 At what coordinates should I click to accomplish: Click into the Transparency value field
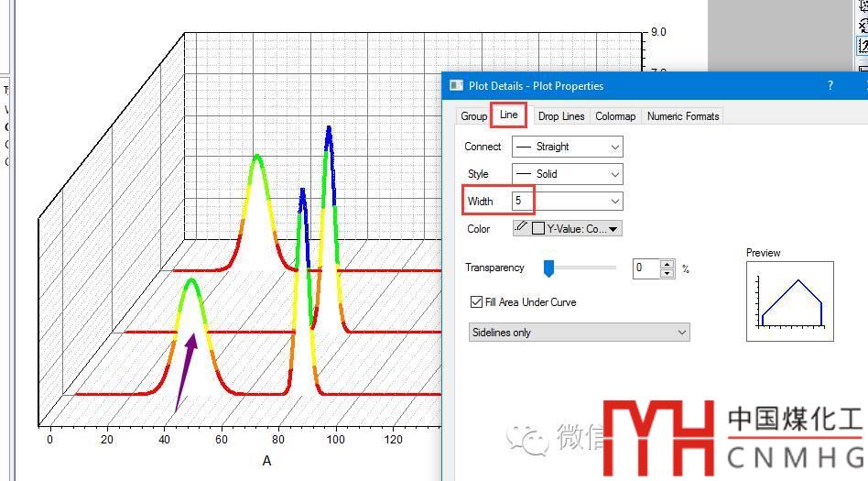point(646,268)
